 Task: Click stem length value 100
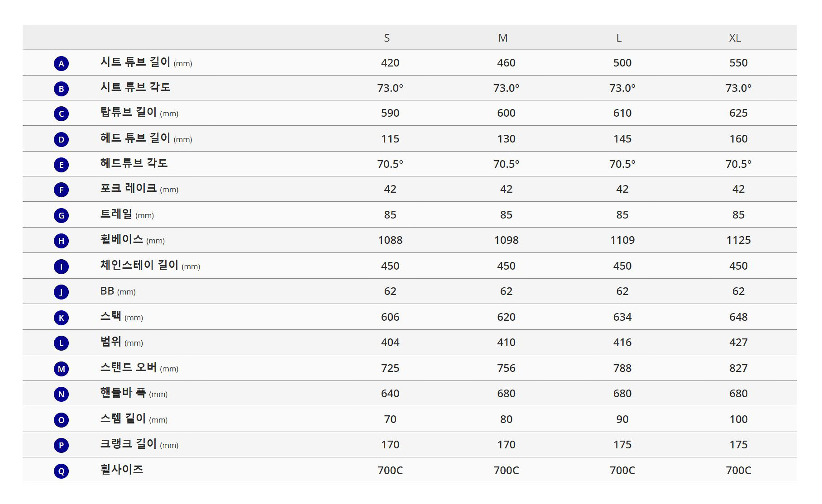point(738,419)
